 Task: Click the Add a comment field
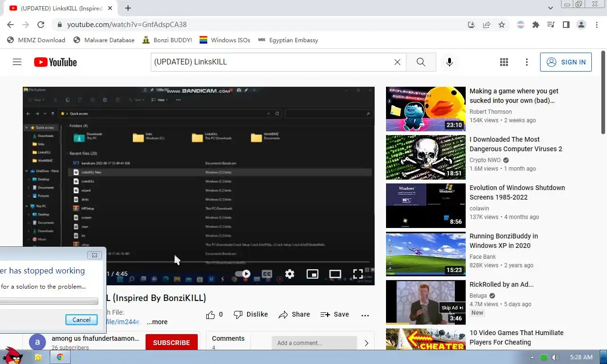point(314,343)
